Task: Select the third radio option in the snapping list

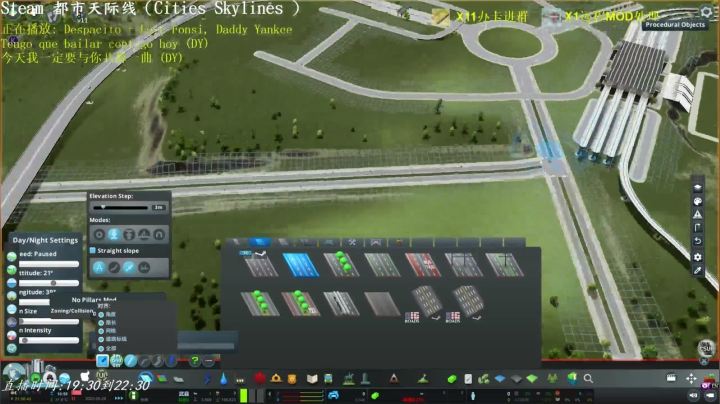Action: pyautogui.click(x=101, y=331)
